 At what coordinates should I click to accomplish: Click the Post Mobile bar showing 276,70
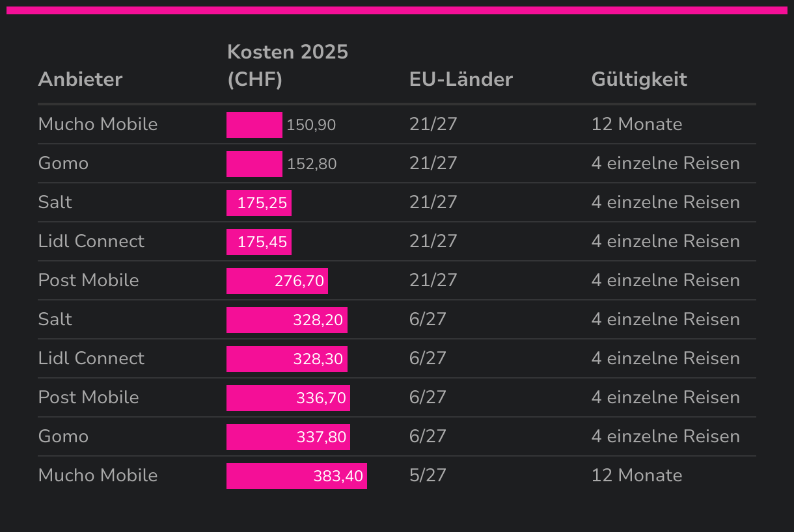[x=277, y=281]
